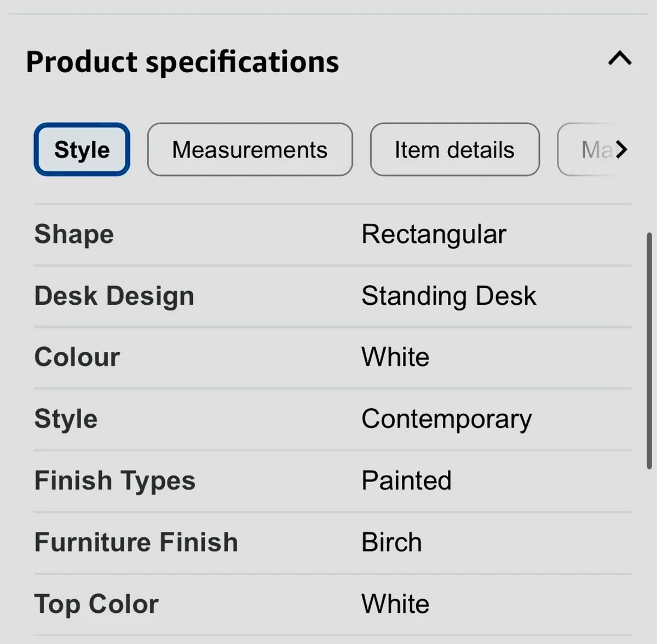Click the Shape row label

[74, 234]
